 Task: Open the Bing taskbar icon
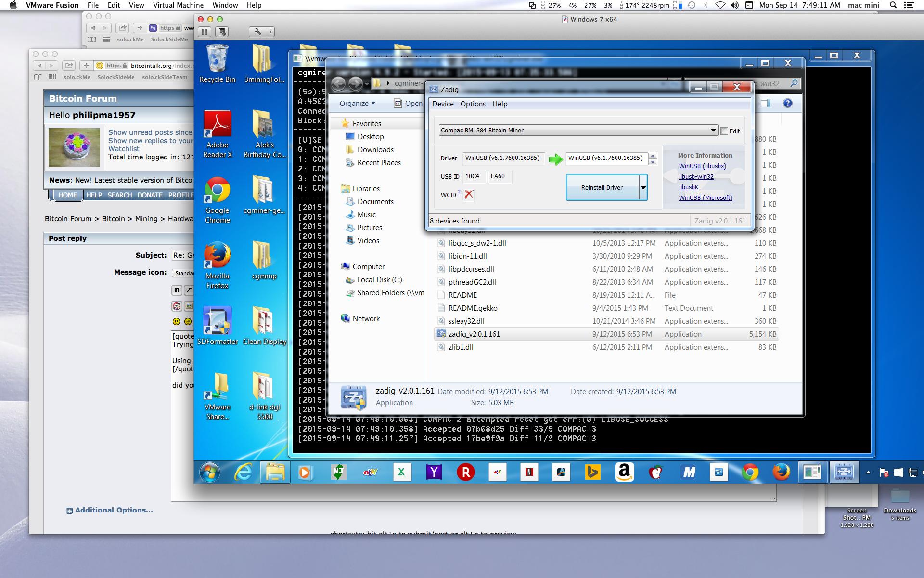point(592,473)
